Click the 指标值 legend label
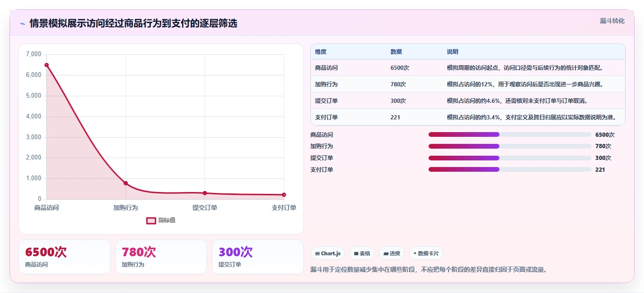The width and height of the screenshot is (644, 293). [x=167, y=220]
